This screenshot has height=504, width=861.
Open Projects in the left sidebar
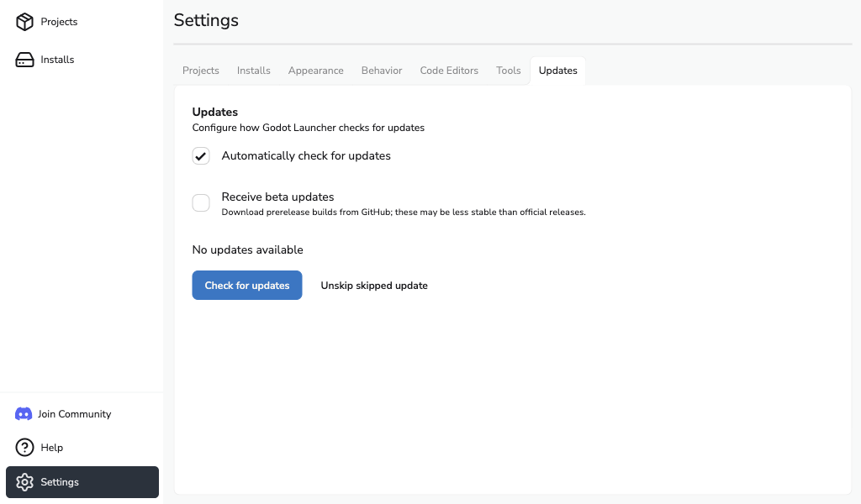[82, 22]
